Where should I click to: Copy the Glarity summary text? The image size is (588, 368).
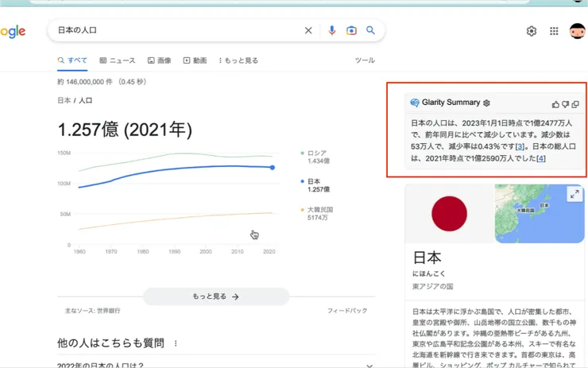coord(575,105)
